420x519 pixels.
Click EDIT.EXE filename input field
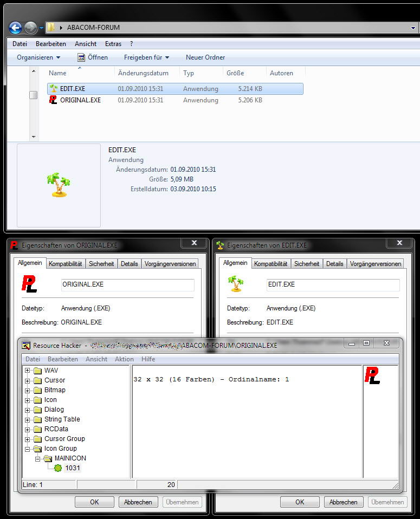click(333, 285)
